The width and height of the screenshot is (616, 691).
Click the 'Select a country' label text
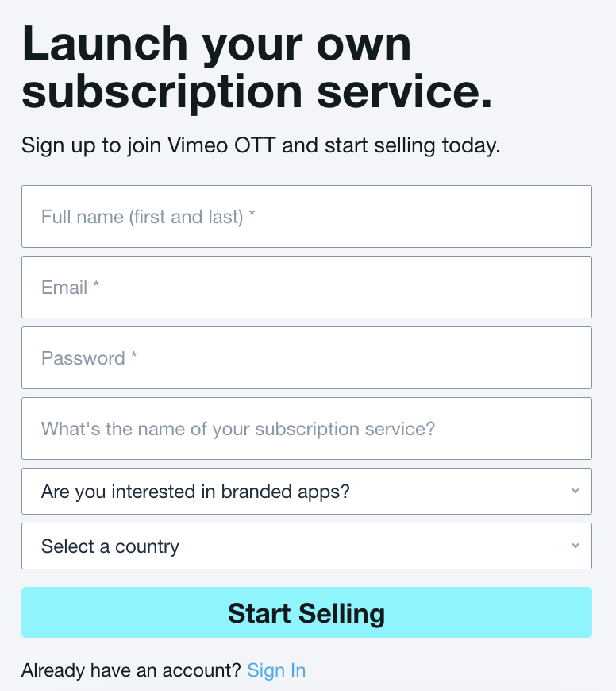110,546
